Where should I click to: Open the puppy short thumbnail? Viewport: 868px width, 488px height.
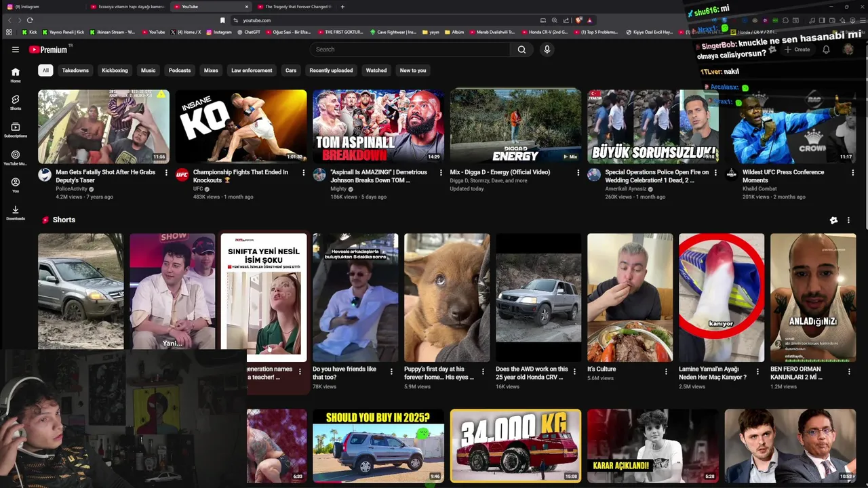(x=447, y=298)
